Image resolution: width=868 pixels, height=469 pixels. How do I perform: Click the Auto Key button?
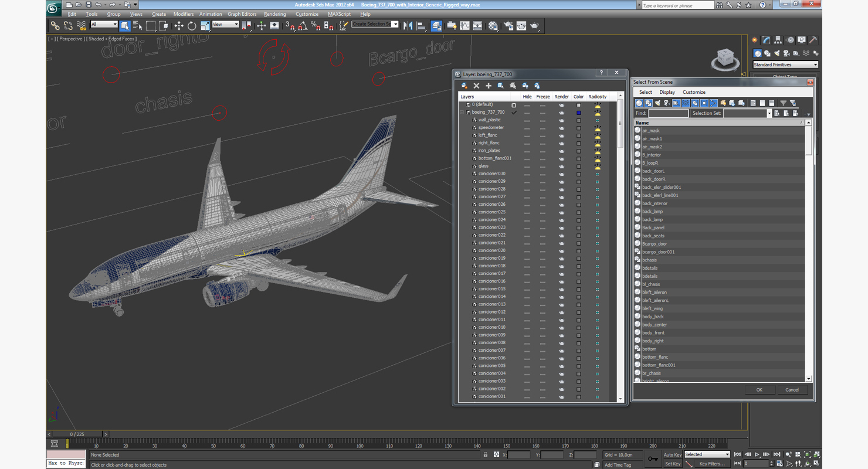pyautogui.click(x=673, y=454)
